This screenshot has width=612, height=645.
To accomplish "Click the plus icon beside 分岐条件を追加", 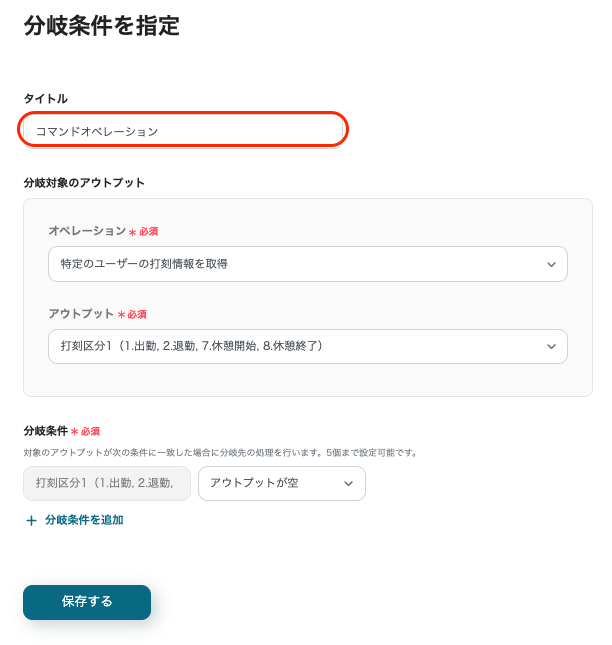I will coord(31,520).
